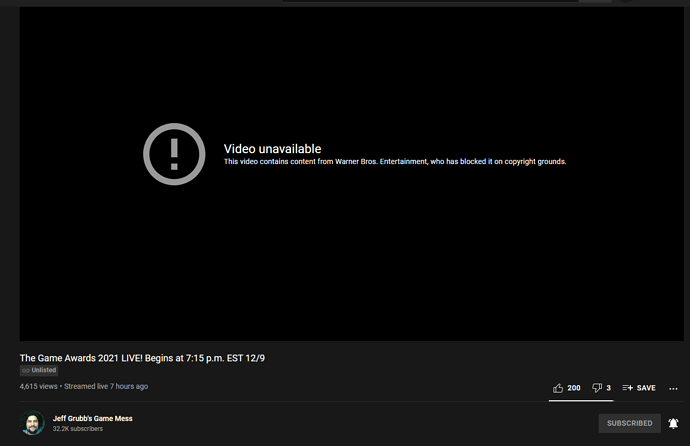Open Jeff Grubb's Game Mess channel link
This screenshot has height=446, width=690.
point(92,418)
